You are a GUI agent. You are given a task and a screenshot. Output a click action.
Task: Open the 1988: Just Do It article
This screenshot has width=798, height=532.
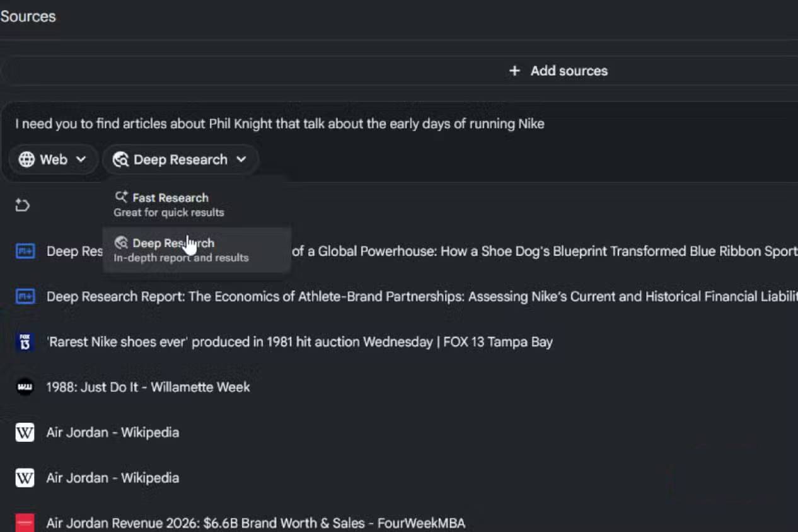148,387
